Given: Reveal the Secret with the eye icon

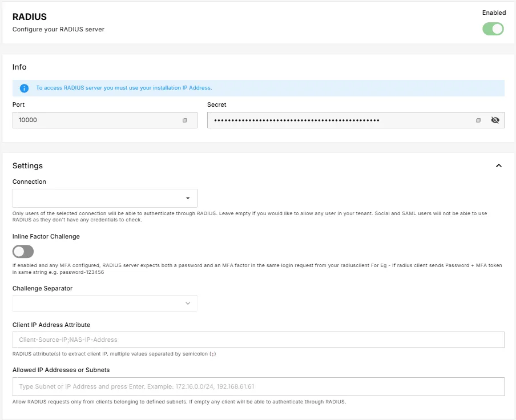Looking at the screenshot, I should pos(495,120).
